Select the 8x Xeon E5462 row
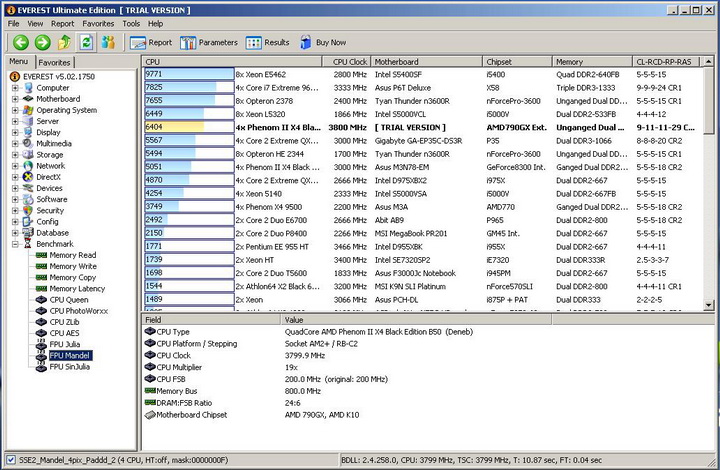This screenshot has width=720, height=470. (x=423, y=74)
